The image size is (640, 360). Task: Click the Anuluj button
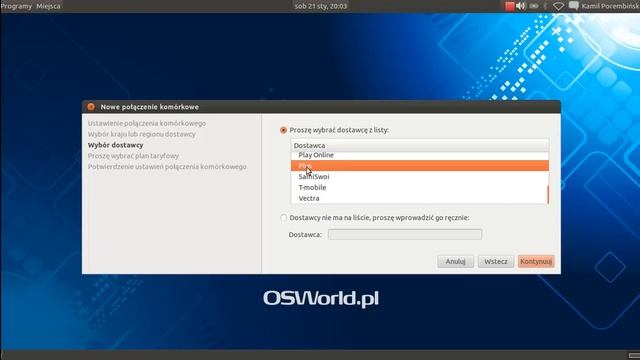point(456,261)
